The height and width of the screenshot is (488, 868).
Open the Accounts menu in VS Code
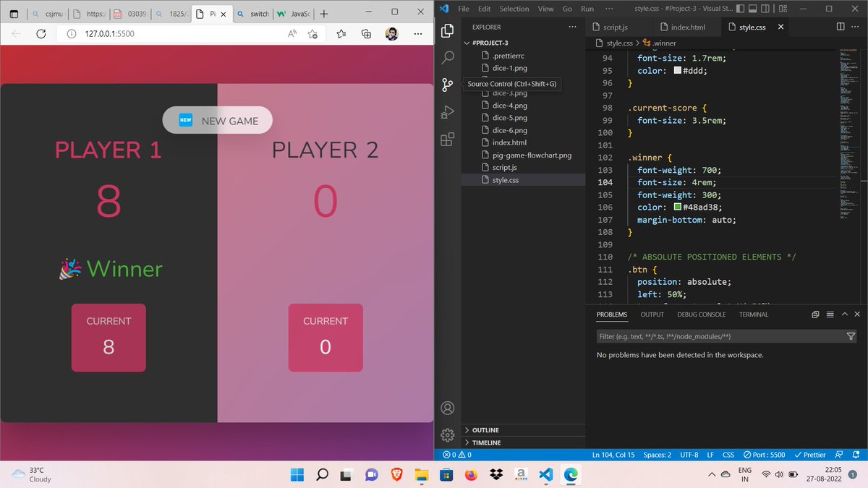tap(448, 408)
